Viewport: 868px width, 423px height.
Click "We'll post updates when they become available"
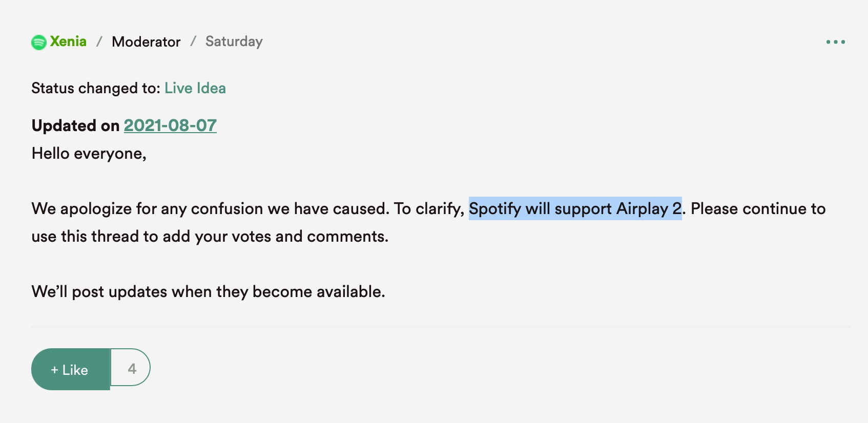pyautogui.click(x=208, y=292)
